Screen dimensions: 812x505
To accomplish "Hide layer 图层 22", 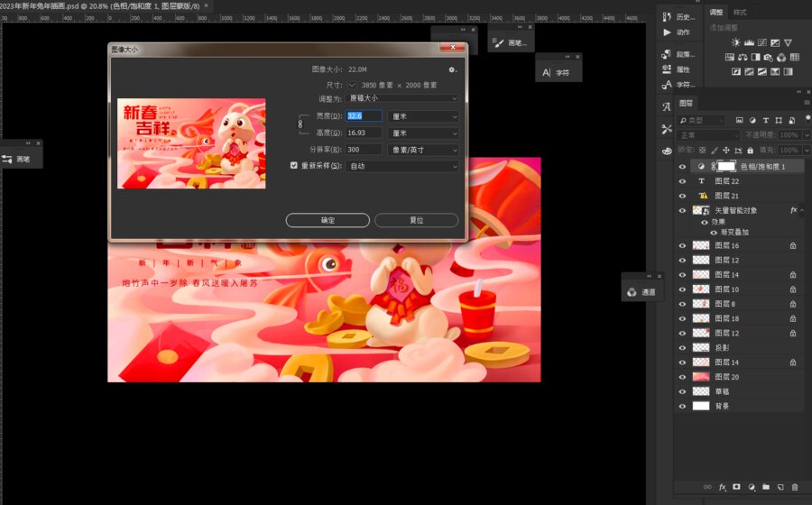I will [682, 181].
